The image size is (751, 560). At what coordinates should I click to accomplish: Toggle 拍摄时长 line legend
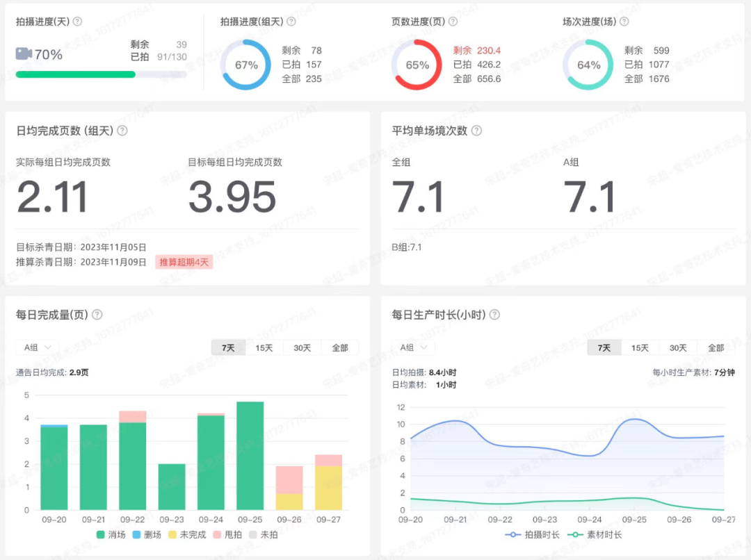(x=532, y=534)
